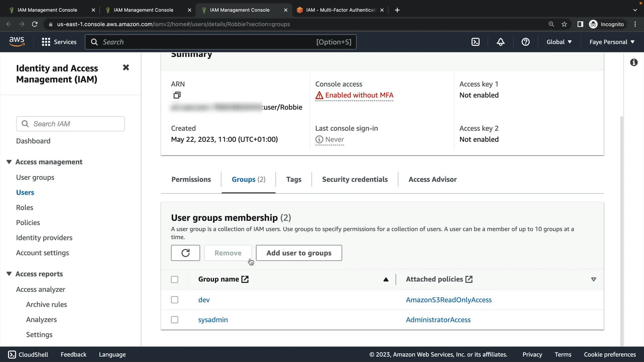Open the Global region dropdown
644x362 pixels.
pos(559,42)
